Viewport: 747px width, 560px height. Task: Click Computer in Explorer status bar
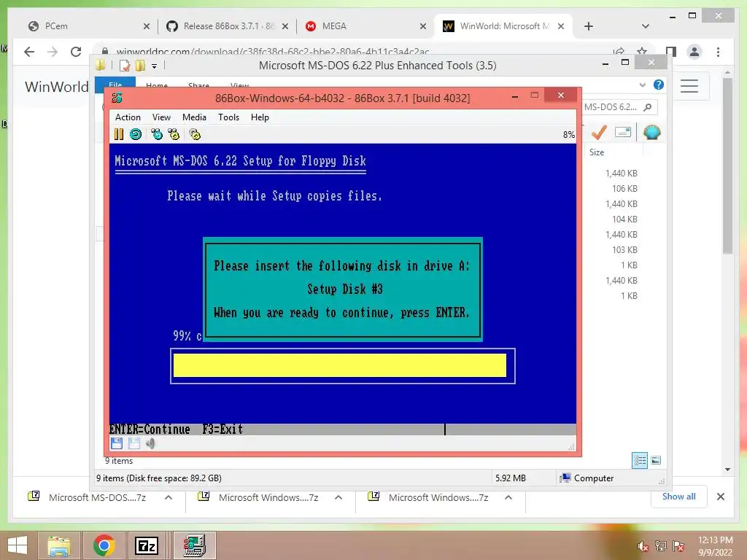coord(587,478)
